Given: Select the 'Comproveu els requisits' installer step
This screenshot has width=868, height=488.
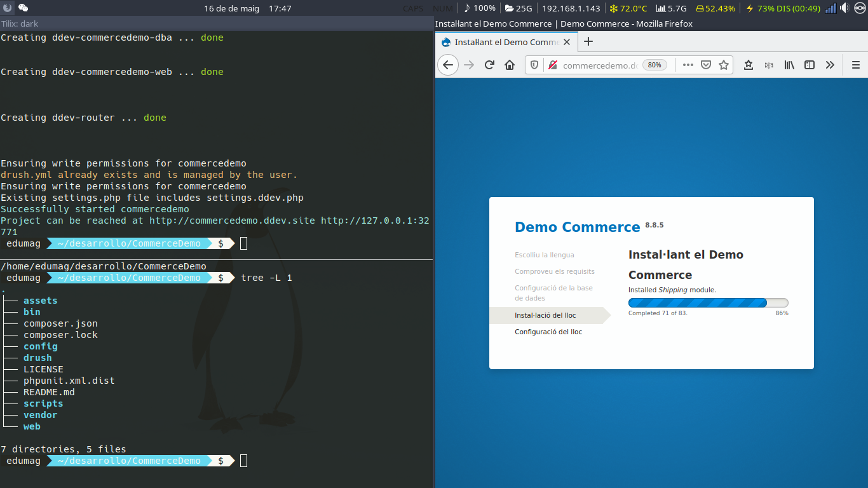Looking at the screenshot, I should [x=555, y=271].
